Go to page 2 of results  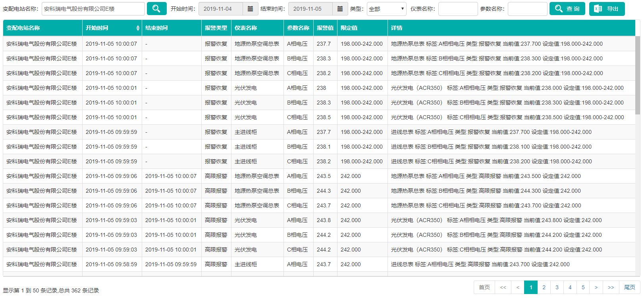pyautogui.click(x=544, y=287)
